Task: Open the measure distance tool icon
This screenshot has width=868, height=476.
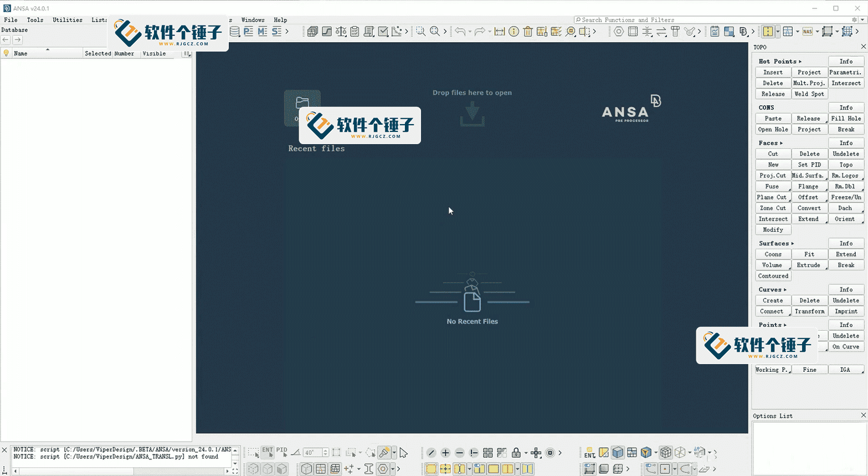Action: tap(500, 32)
